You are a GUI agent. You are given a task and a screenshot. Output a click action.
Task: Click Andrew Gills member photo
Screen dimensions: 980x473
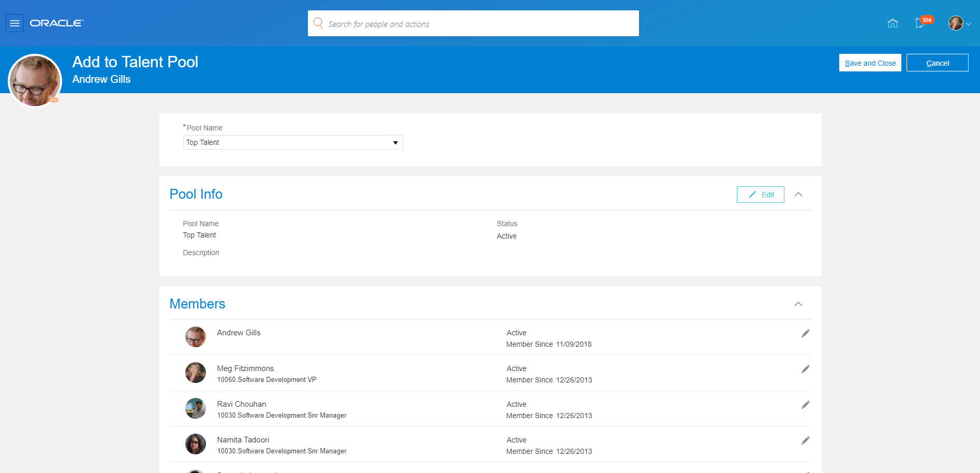[196, 337]
